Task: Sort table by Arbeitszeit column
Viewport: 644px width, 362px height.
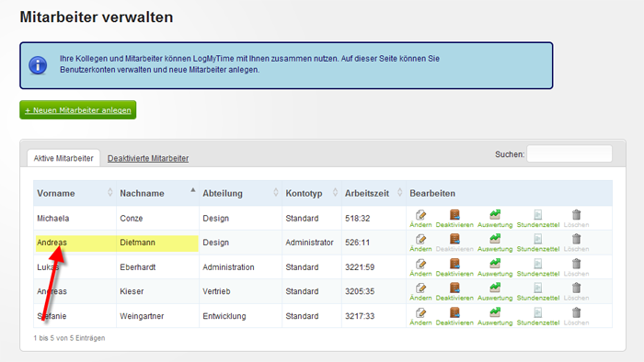Action: pyautogui.click(x=374, y=193)
